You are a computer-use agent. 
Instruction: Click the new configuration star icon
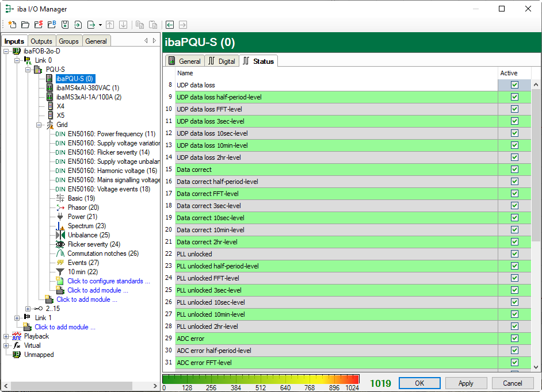pyautogui.click(x=12, y=25)
